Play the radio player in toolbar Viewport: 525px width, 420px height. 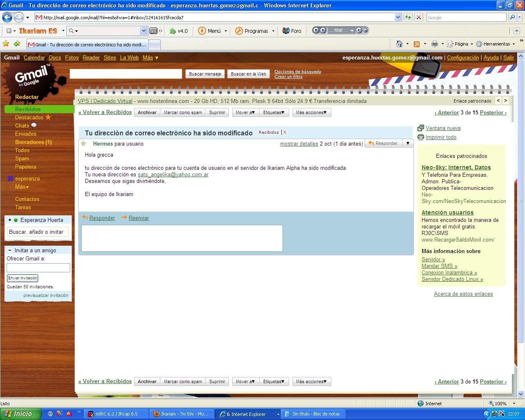pos(323,30)
